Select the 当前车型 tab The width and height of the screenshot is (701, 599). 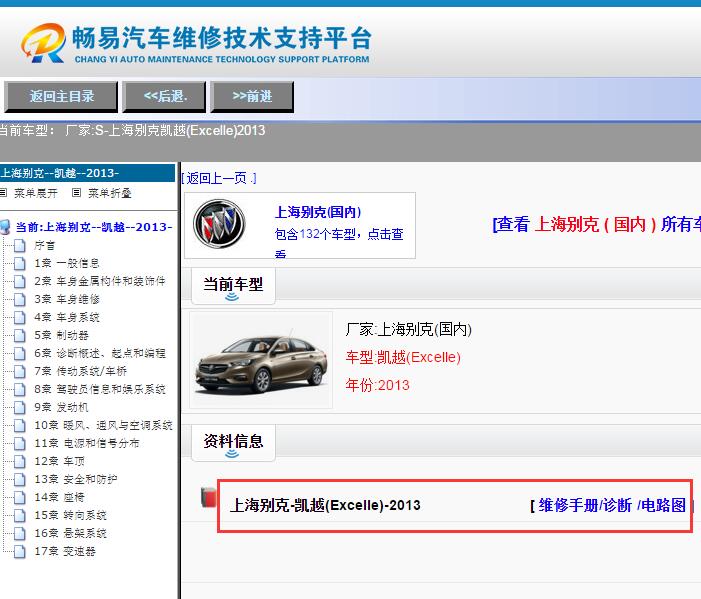point(233,286)
